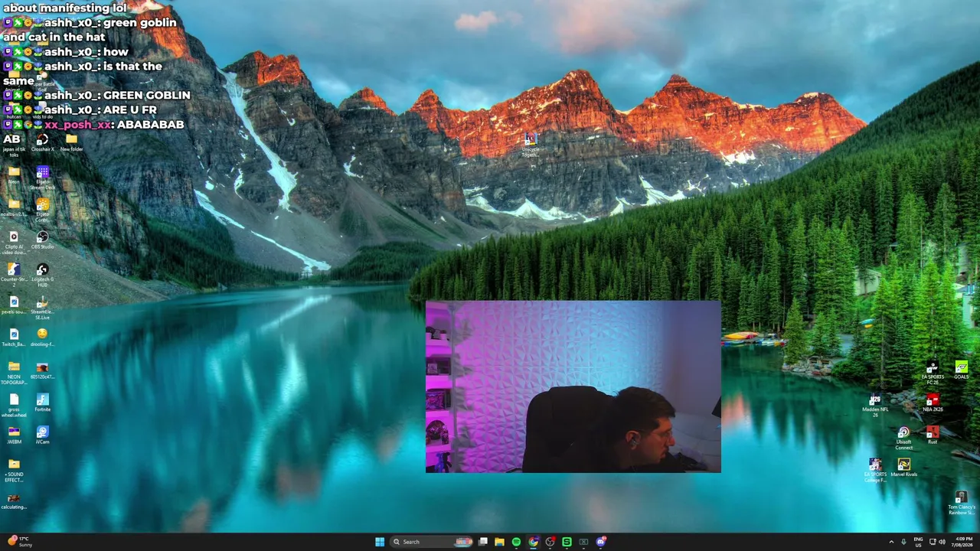This screenshot has height=551, width=980.
Task: Open the Neon folder on the desktop
Action: [x=14, y=175]
